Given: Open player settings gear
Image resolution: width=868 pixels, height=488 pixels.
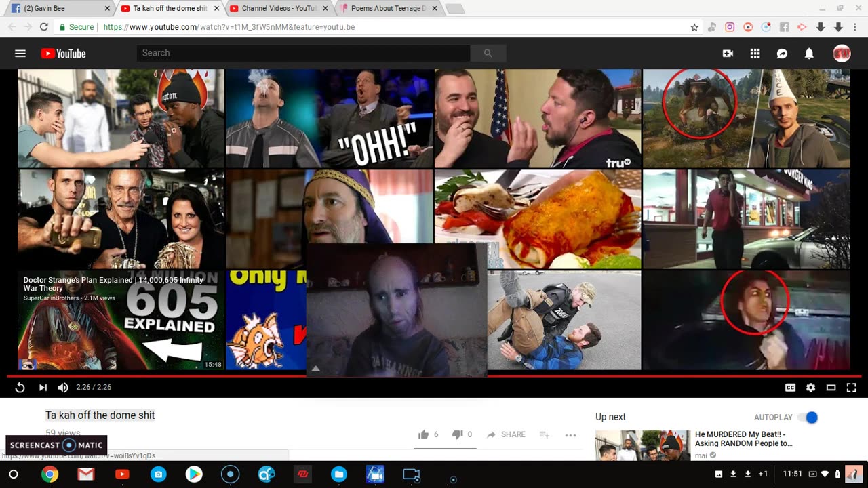Looking at the screenshot, I should (810, 388).
